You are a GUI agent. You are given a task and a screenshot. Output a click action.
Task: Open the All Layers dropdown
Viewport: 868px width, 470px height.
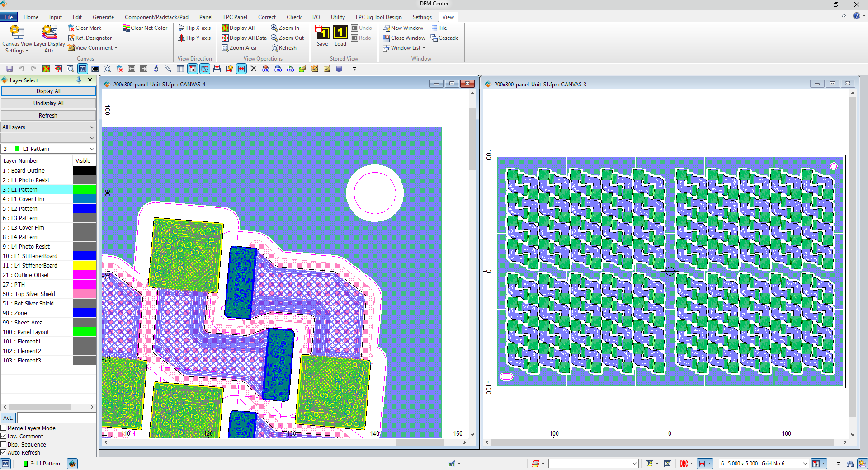[x=48, y=127]
